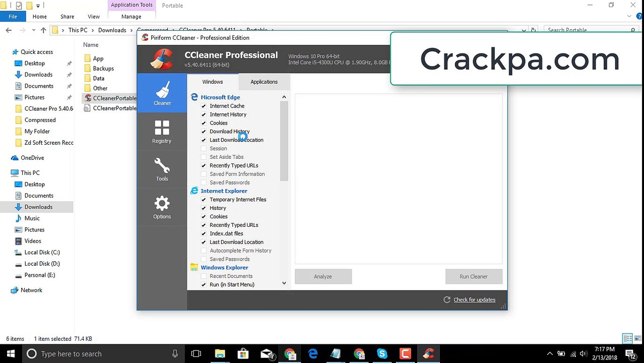
Task: Open the Home ribbon tab
Action: [39, 17]
